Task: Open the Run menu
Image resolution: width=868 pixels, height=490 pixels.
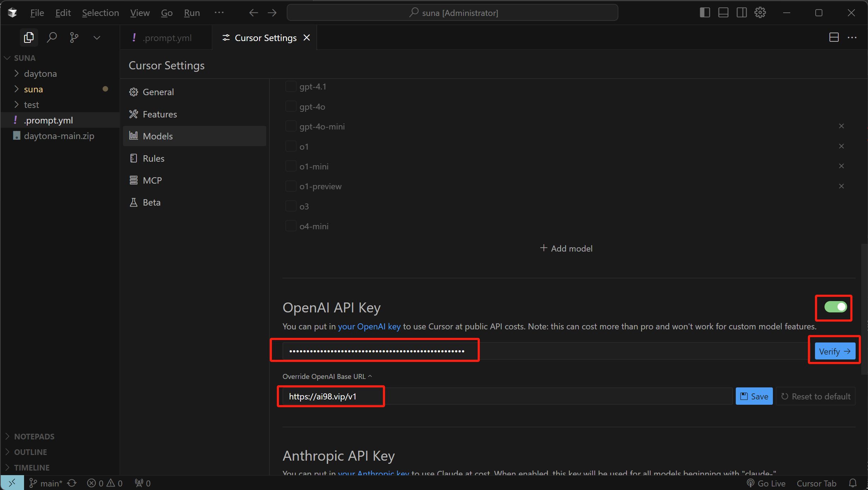Action: [192, 13]
